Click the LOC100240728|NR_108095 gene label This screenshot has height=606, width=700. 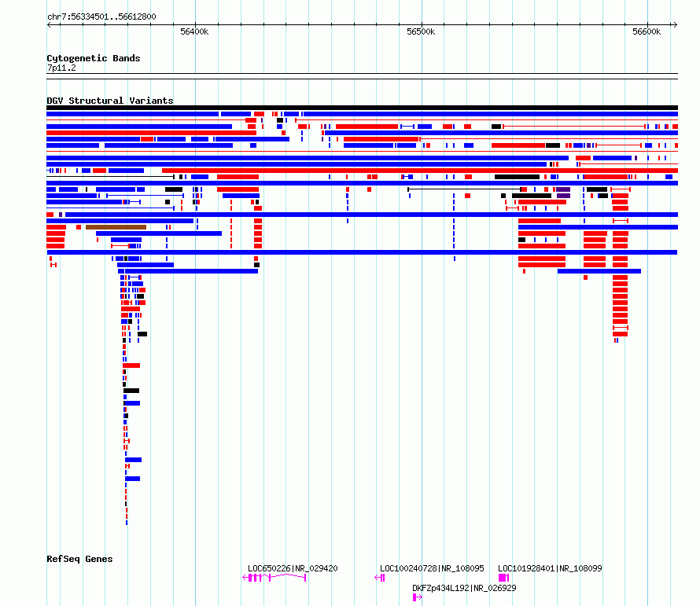tap(432, 568)
